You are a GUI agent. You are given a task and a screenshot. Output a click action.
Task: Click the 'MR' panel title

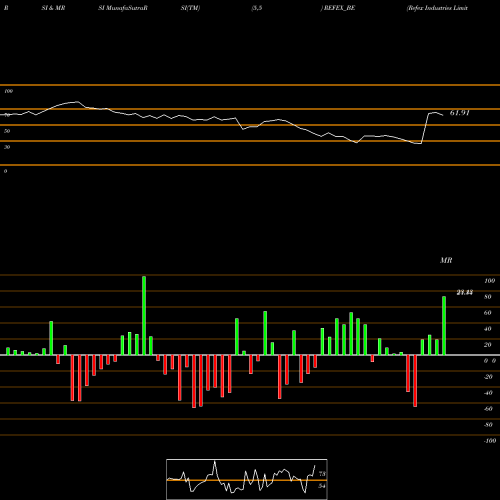tap(446, 260)
